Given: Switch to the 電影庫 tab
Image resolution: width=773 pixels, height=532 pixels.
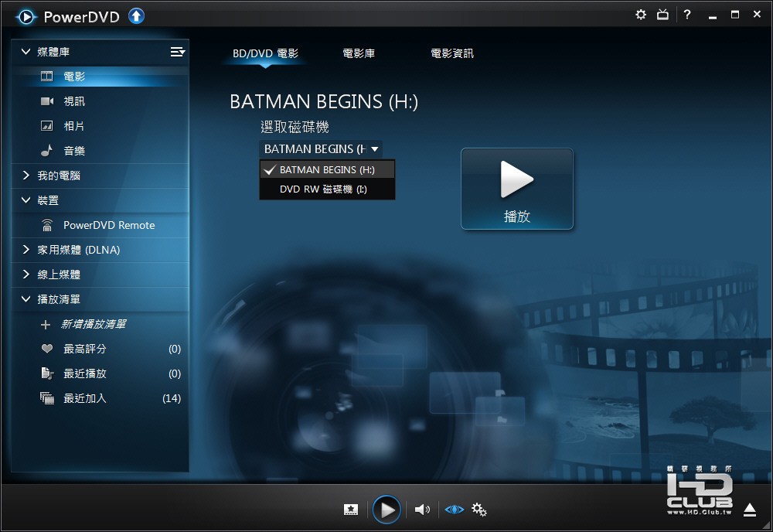Looking at the screenshot, I should [359, 53].
